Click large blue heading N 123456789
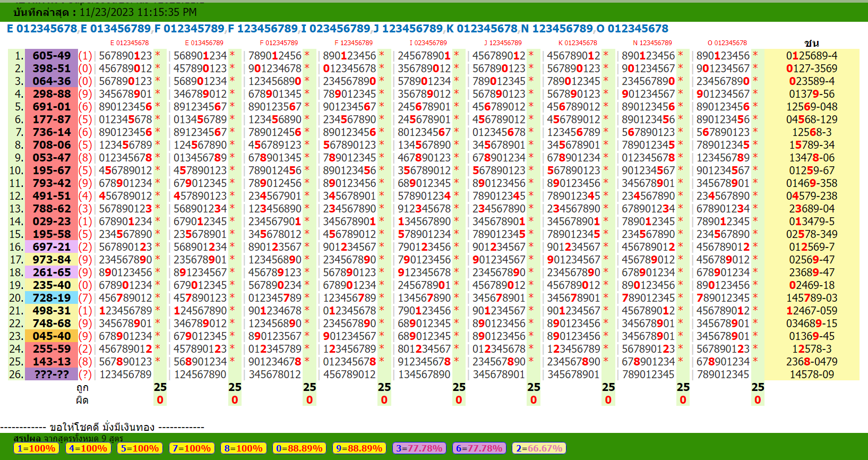The width and height of the screenshot is (868, 460). tap(557, 29)
